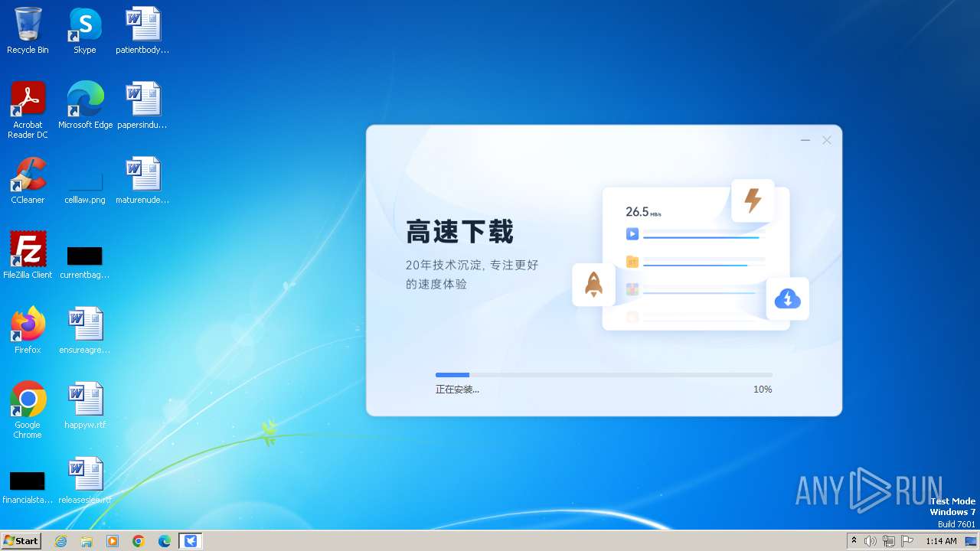Open the network tray icon

(888, 541)
